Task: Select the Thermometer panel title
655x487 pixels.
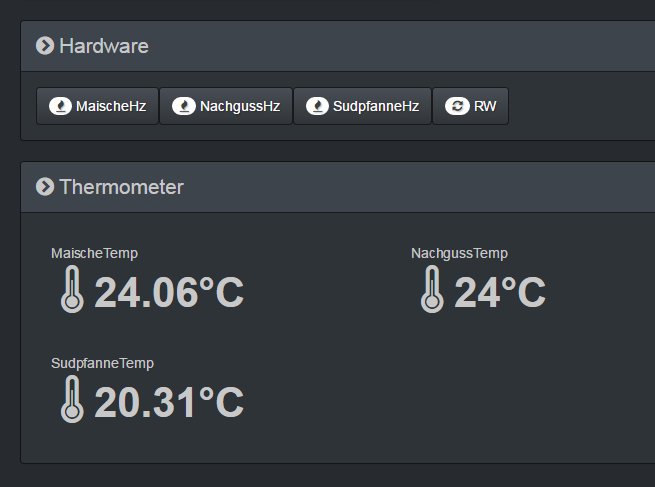Action: tap(121, 187)
